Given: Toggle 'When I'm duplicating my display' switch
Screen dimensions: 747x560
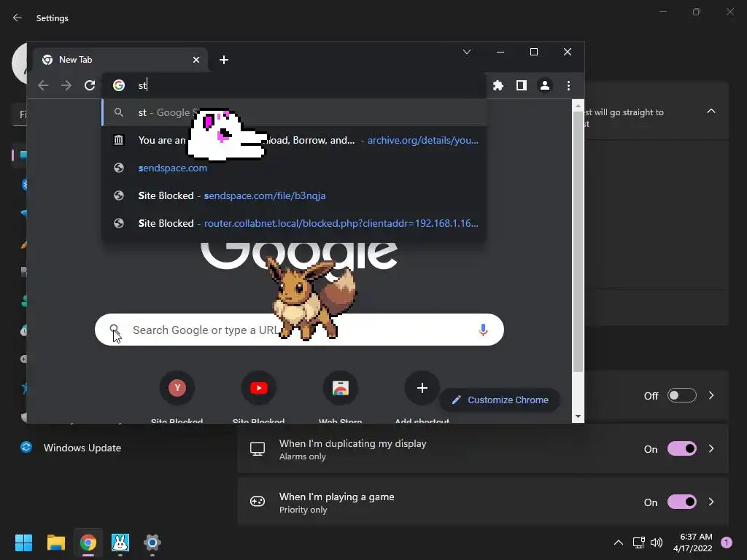Looking at the screenshot, I should click(x=682, y=449).
